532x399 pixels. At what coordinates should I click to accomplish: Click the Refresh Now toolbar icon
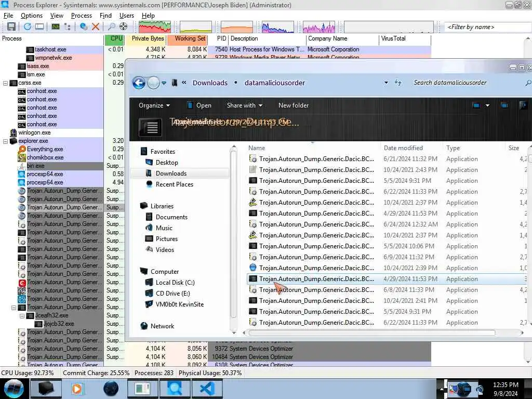[x=28, y=26]
